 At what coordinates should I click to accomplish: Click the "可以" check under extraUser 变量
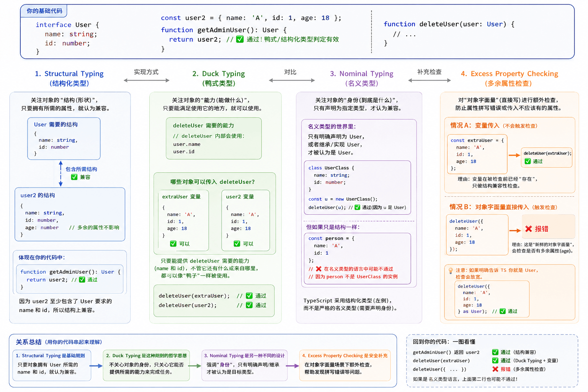173,243
